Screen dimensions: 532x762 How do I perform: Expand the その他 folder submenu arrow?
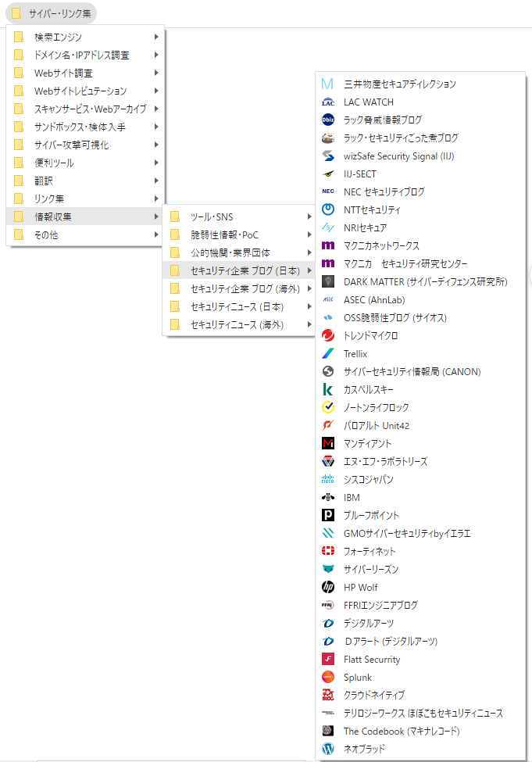pyautogui.click(x=156, y=234)
